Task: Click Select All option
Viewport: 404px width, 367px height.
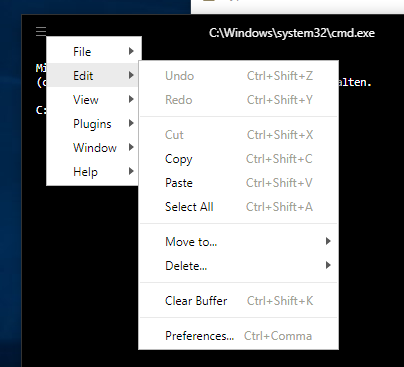Action: (239, 207)
